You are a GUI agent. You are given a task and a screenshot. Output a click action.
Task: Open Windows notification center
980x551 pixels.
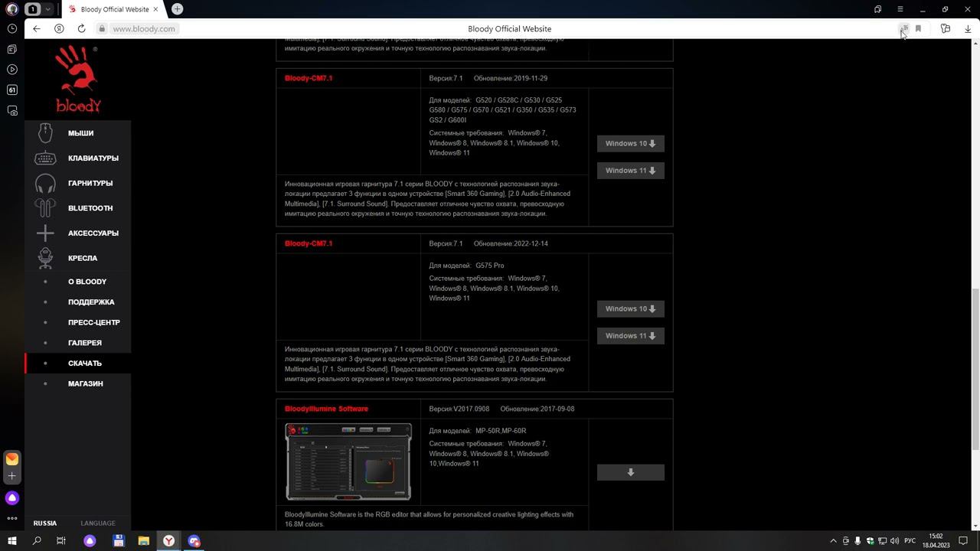coord(964,541)
